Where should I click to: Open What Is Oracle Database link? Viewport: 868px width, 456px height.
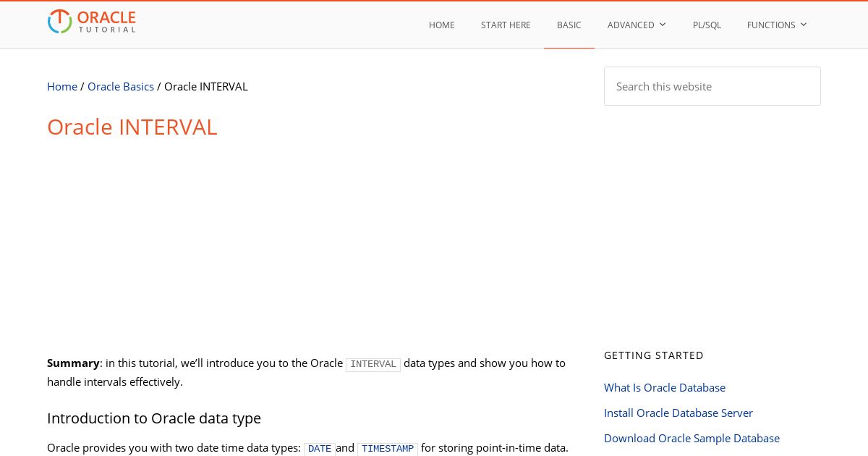(665, 387)
